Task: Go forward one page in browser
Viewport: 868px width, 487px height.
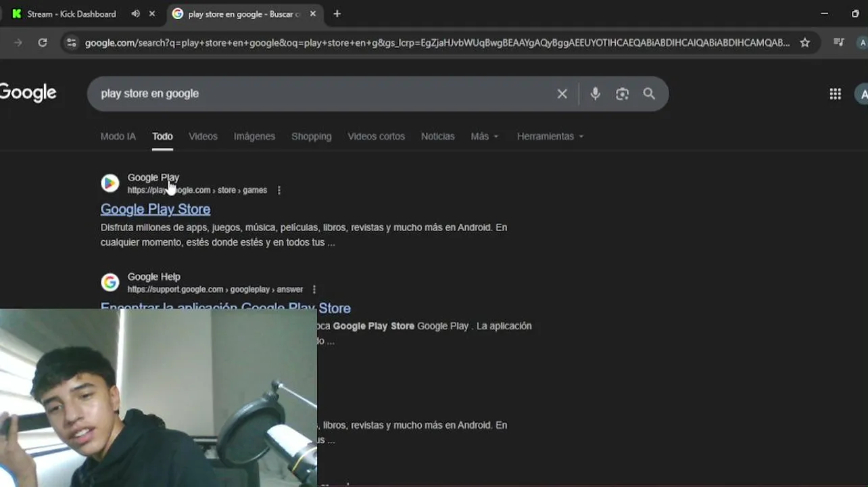Action: (x=18, y=43)
